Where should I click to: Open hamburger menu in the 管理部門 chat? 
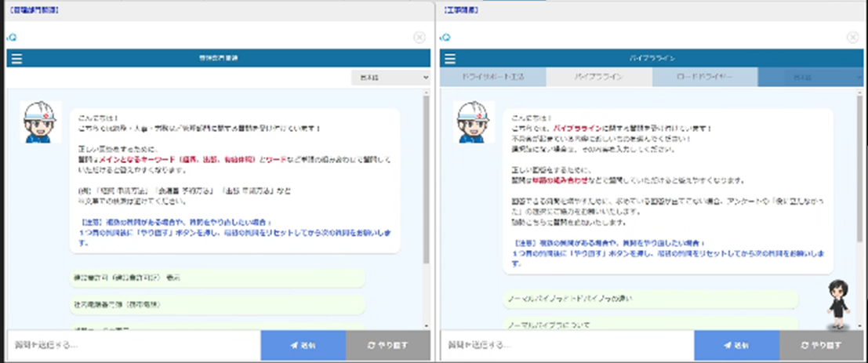point(17,59)
